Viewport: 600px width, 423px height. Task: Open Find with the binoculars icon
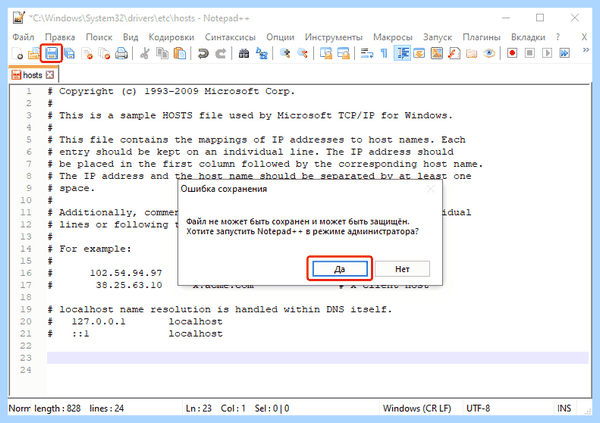coord(244,53)
